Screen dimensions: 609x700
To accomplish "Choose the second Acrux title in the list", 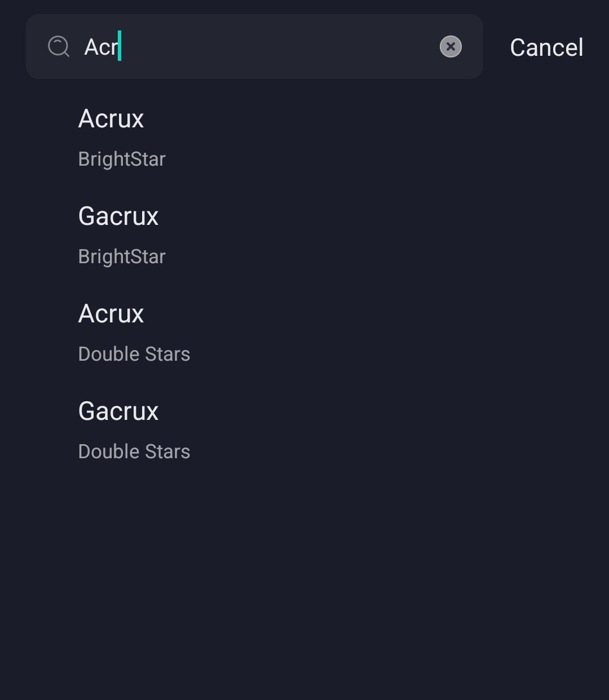I will tap(111, 314).
